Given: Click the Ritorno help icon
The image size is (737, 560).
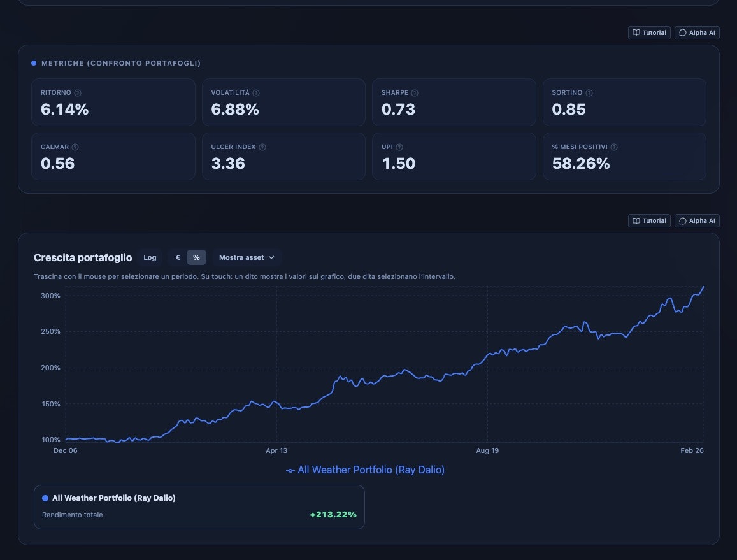Looking at the screenshot, I should 78,93.
